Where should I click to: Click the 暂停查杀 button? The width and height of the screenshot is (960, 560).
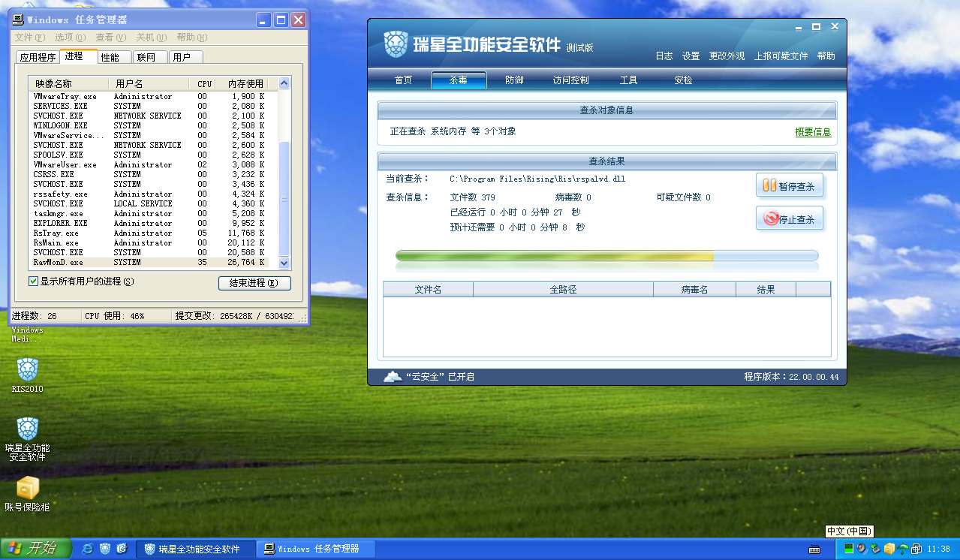coord(790,186)
